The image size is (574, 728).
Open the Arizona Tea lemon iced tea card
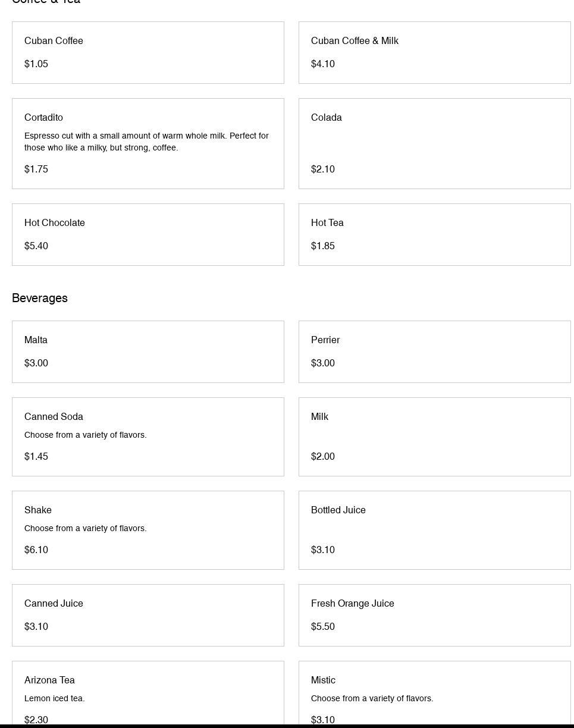coord(148,694)
